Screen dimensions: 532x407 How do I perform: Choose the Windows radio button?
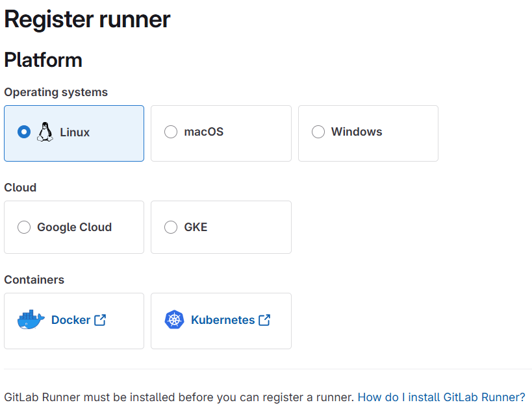tap(318, 132)
